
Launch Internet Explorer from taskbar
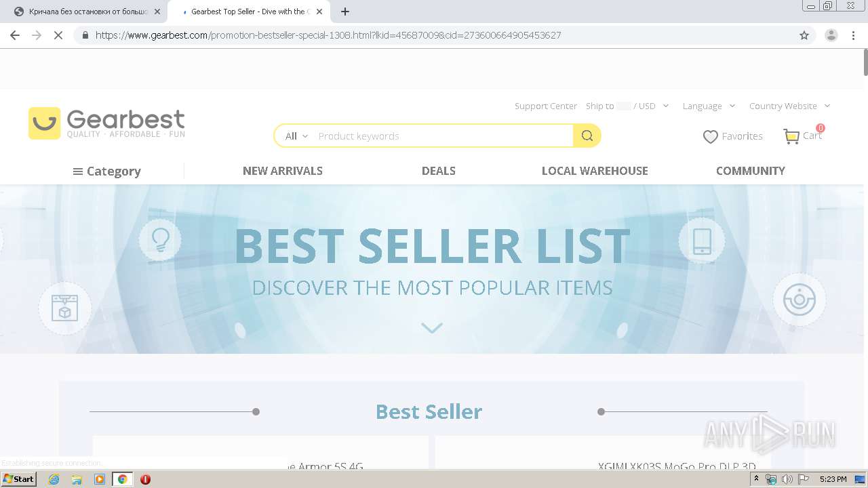[54, 479]
